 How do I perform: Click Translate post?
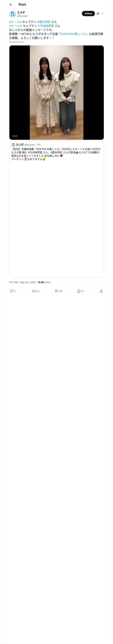pyautogui.click(x=16, y=42)
